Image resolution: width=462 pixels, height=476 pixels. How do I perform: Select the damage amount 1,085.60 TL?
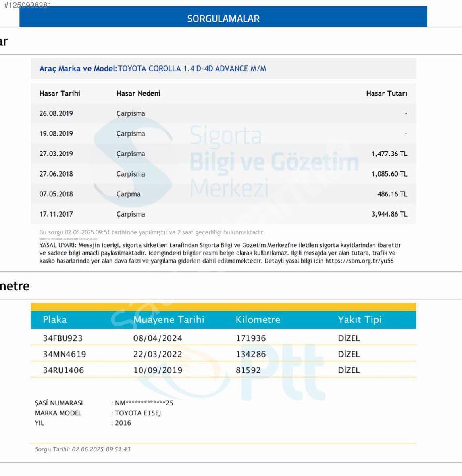[389, 174]
